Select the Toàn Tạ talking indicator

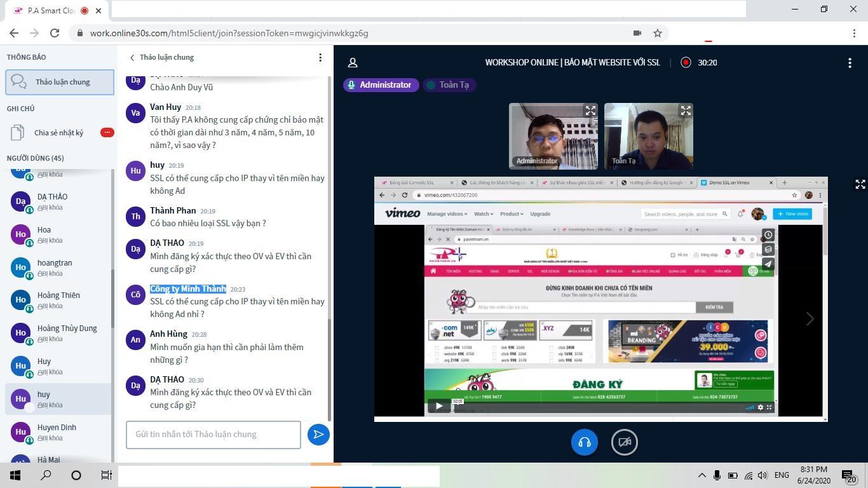[449, 85]
